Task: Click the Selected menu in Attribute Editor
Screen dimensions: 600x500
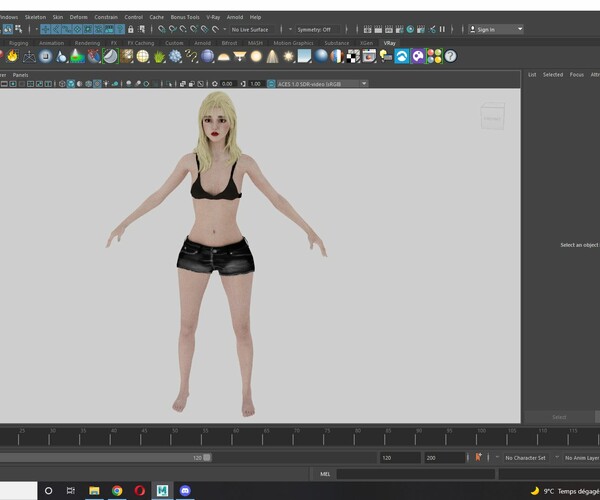Action: tap(553, 75)
